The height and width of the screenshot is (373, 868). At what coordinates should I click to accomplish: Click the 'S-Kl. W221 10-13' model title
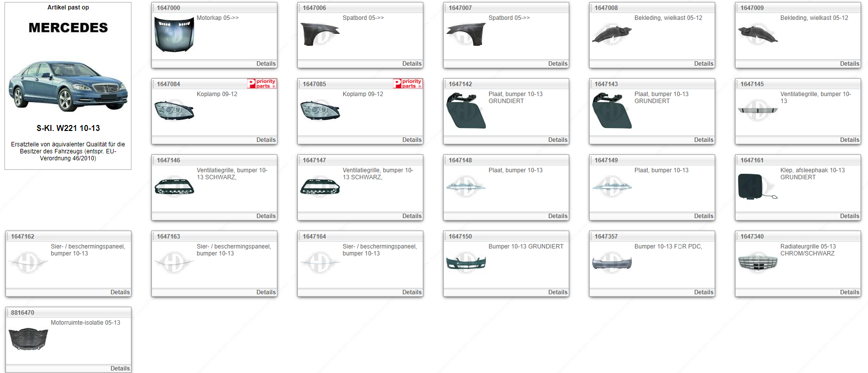[68, 128]
